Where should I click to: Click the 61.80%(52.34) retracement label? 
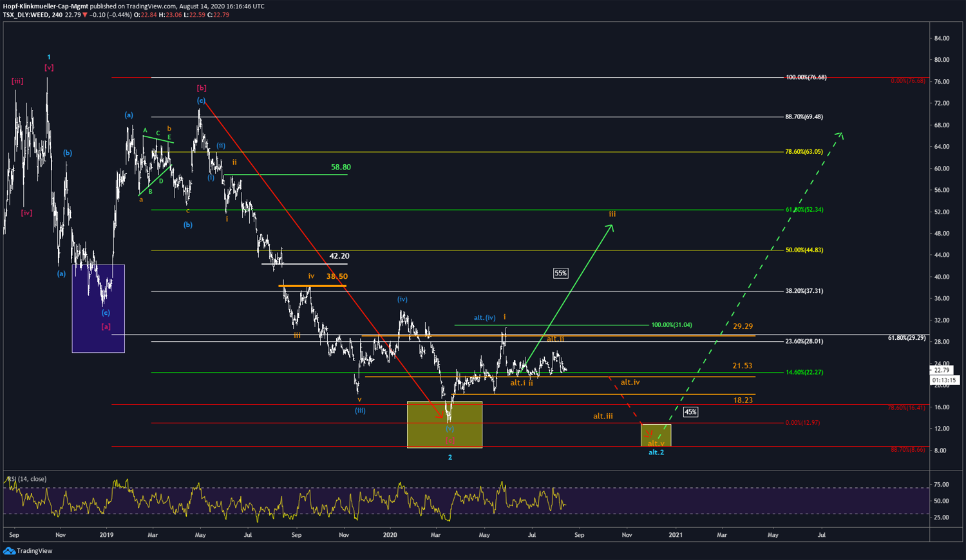[x=804, y=210]
